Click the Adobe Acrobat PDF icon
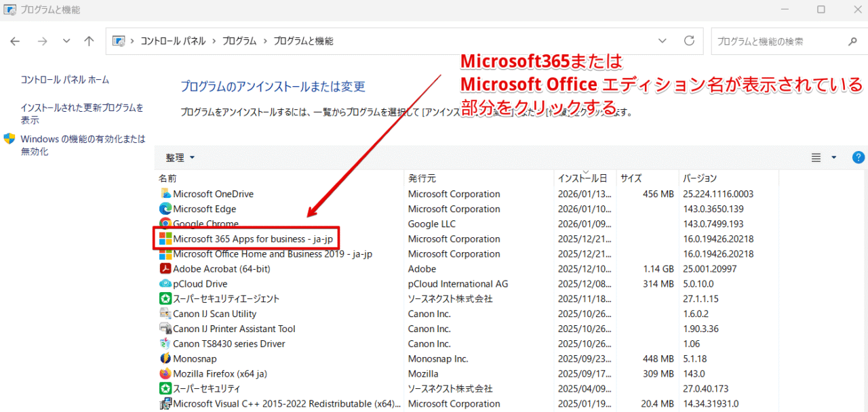 (165, 268)
